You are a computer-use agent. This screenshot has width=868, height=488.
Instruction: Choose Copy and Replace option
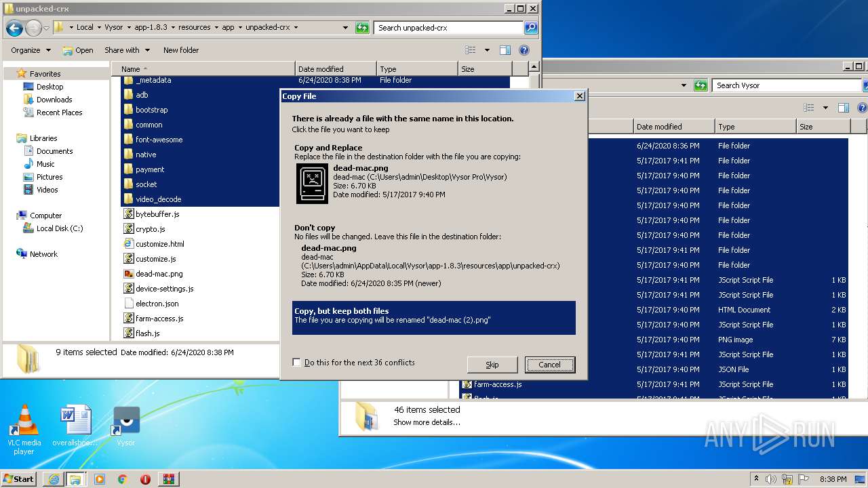(x=434, y=174)
